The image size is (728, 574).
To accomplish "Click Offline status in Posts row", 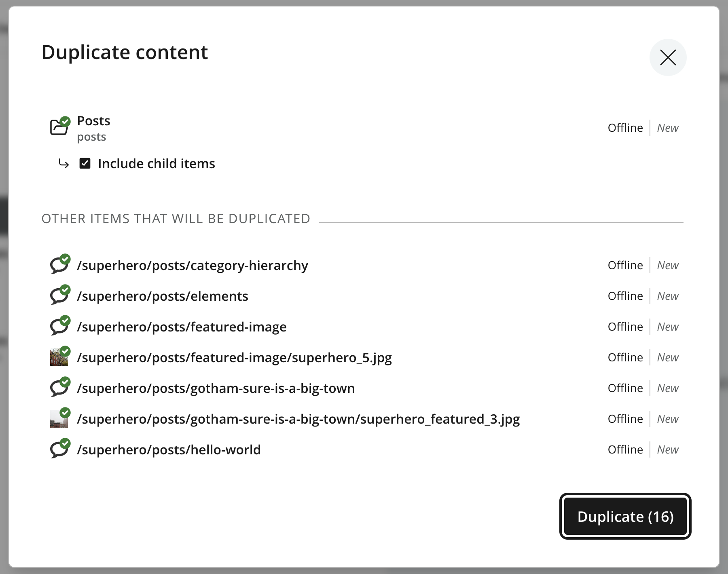I will coord(625,128).
